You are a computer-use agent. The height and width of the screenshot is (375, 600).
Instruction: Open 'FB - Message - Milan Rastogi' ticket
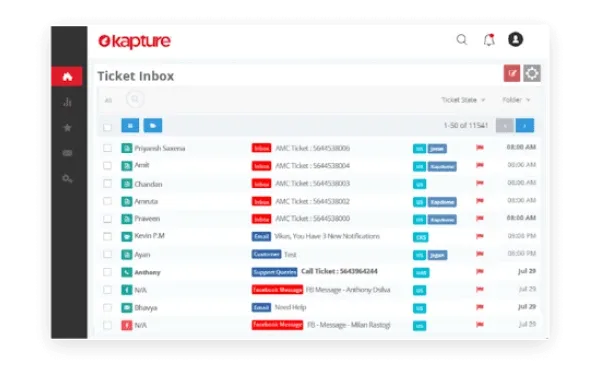point(349,325)
